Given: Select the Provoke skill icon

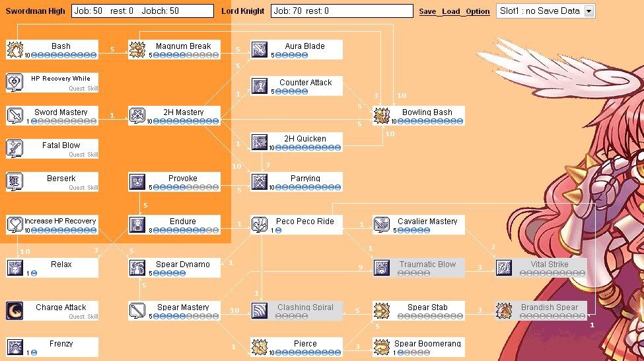Looking at the screenshot, I should tap(137, 182).
